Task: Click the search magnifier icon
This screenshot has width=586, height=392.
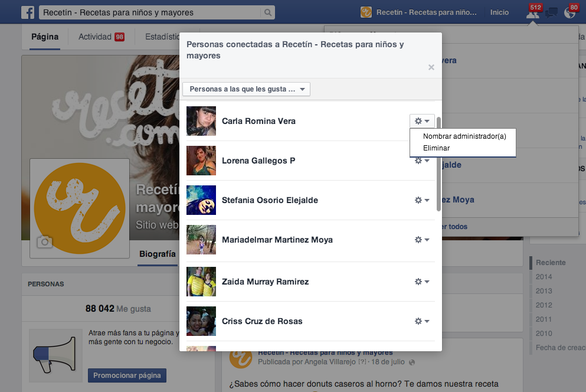Action: click(x=267, y=12)
